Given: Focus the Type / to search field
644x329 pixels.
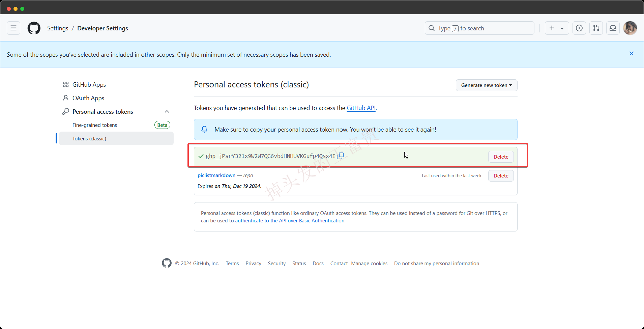Looking at the screenshot, I should (479, 28).
